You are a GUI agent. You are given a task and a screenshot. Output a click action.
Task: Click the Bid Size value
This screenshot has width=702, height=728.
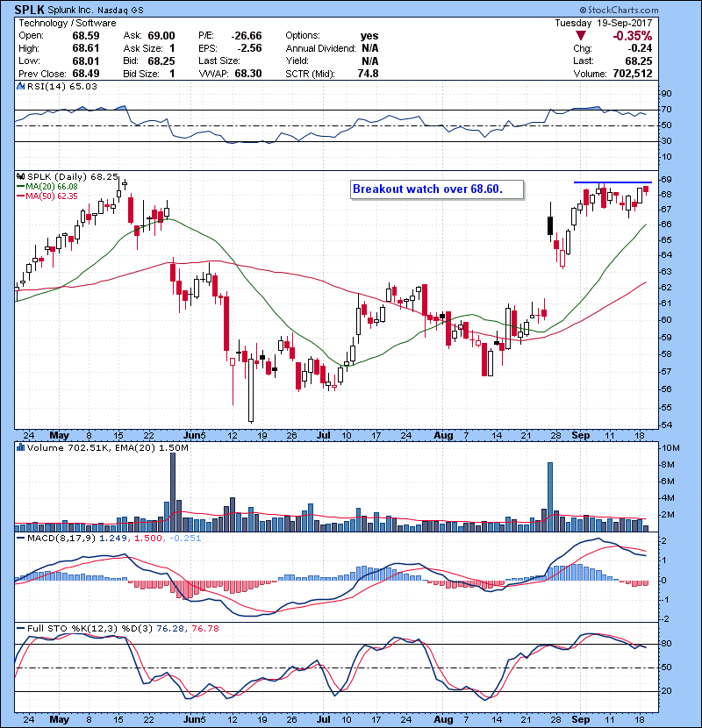point(172,74)
